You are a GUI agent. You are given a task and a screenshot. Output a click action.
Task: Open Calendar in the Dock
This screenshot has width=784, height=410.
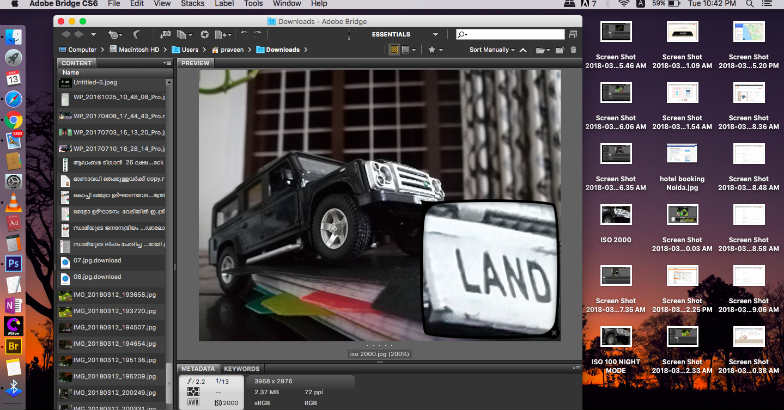tap(14, 78)
